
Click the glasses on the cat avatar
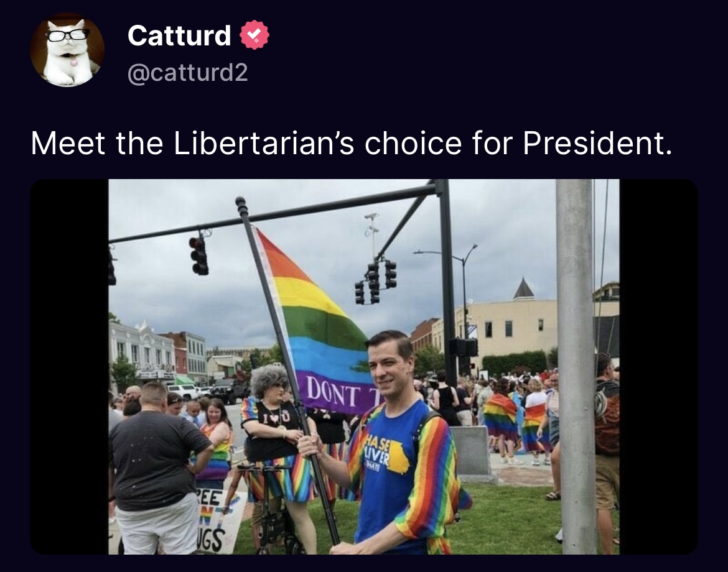tap(68, 34)
